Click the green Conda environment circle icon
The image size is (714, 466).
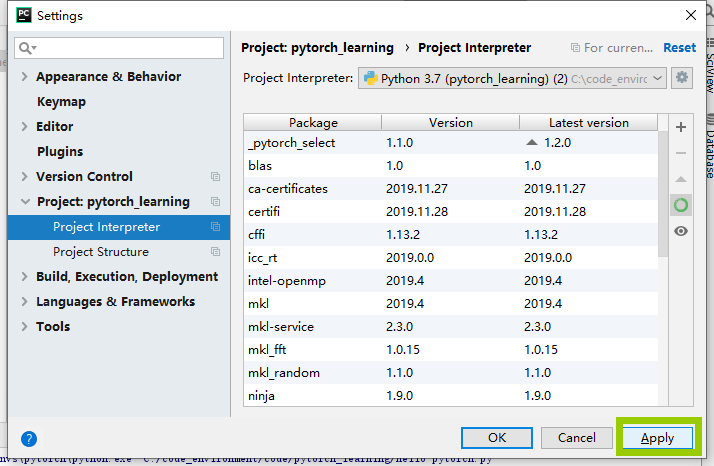[681, 205]
